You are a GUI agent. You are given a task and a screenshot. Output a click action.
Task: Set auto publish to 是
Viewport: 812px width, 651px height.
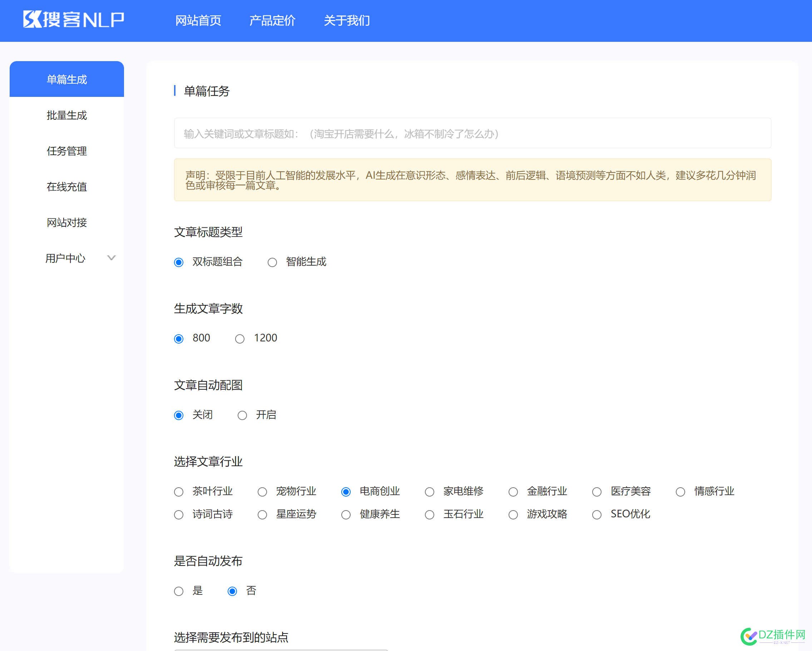[x=179, y=591]
